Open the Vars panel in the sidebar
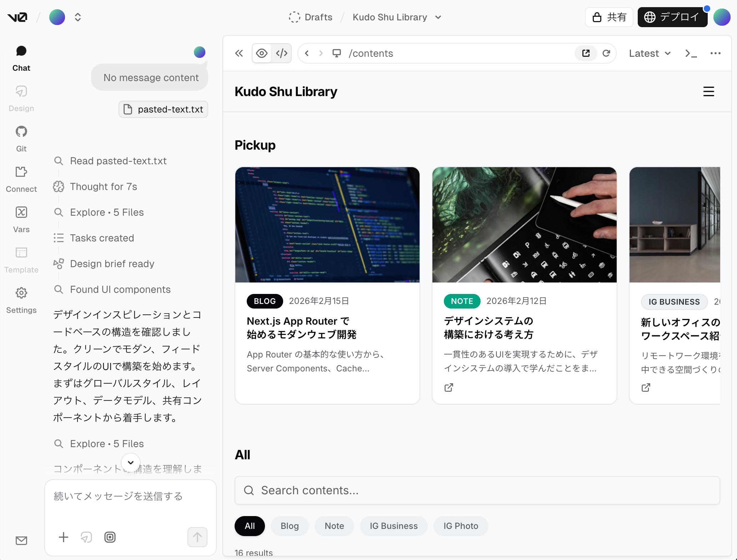The image size is (737, 560). point(21,219)
